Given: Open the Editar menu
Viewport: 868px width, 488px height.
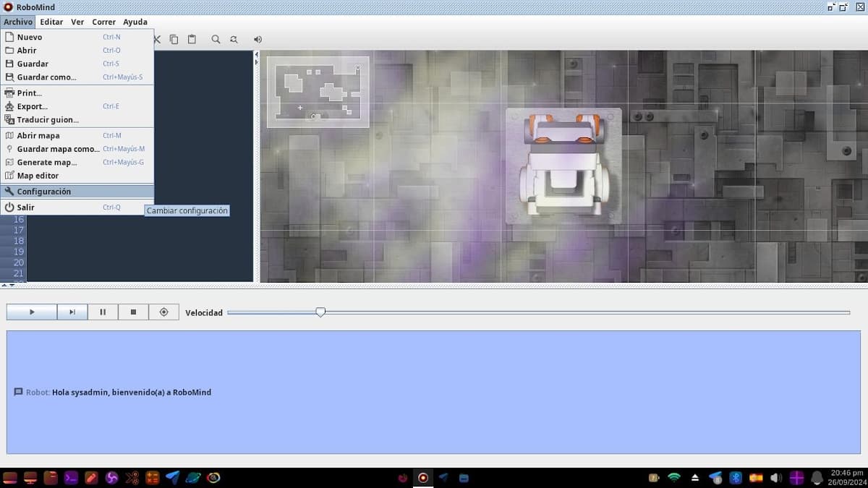Looking at the screenshot, I should (x=51, y=22).
